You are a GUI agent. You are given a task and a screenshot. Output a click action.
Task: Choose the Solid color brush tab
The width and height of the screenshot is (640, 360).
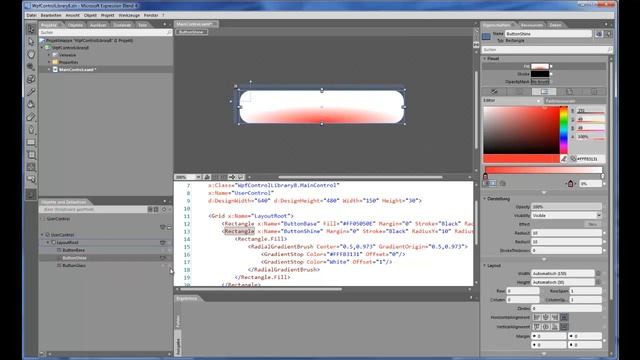[519, 92]
